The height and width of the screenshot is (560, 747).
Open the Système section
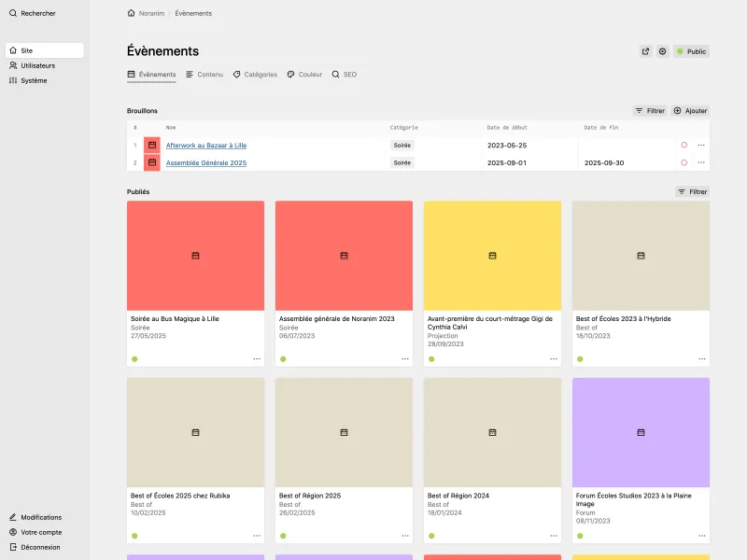coord(34,80)
